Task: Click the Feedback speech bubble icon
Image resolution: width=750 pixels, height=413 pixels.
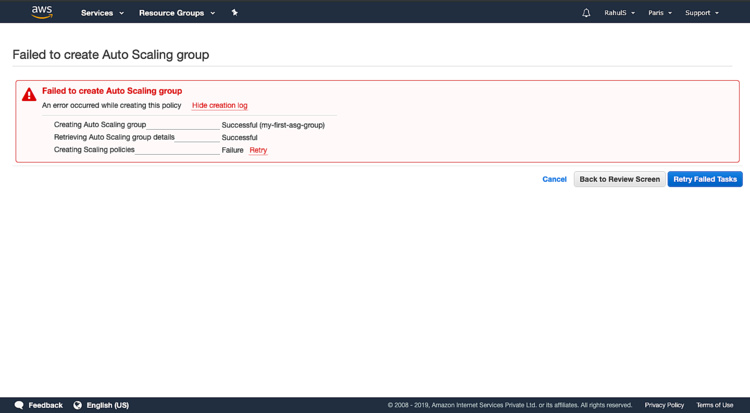Action: pyautogui.click(x=19, y=405)
